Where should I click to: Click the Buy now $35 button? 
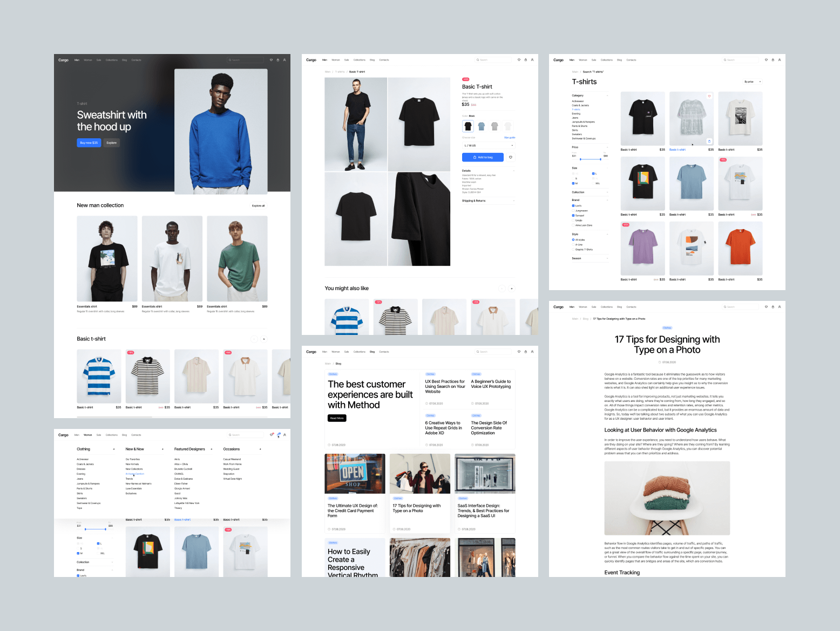pyautogui.click(x=89, y=143)
